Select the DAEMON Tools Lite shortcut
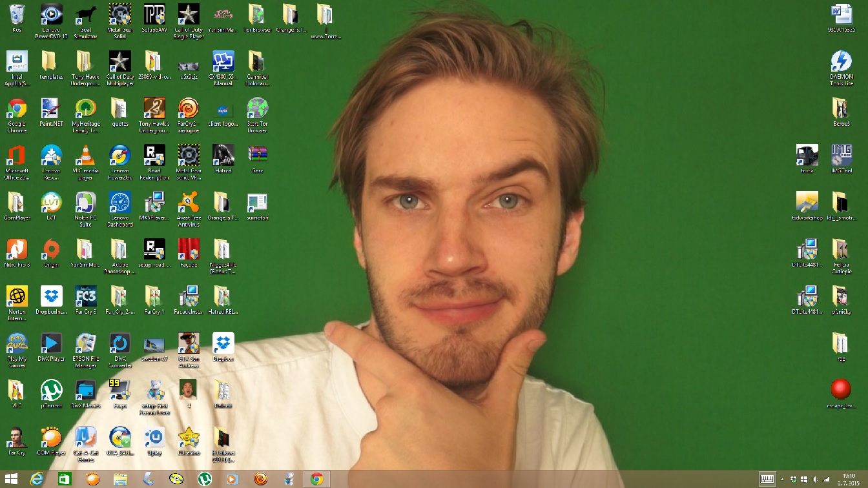The height and width of the screenshot is (488, 868). point(841,62)
